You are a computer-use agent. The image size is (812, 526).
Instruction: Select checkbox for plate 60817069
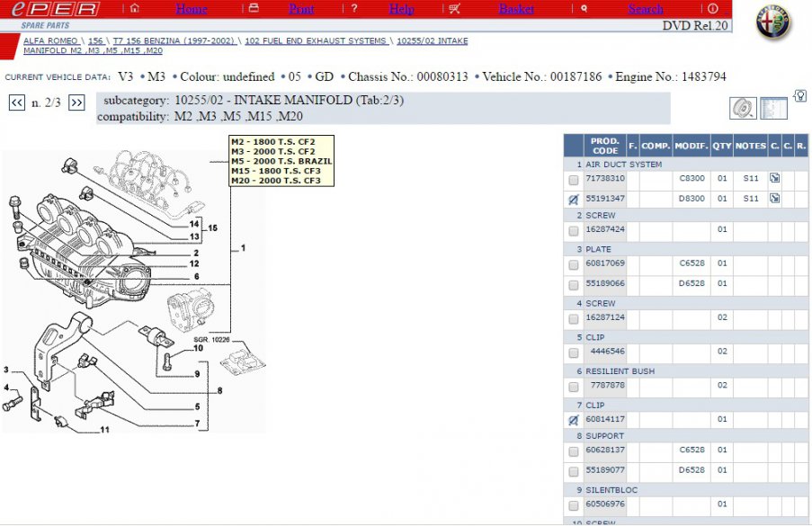tap(574, 264)
